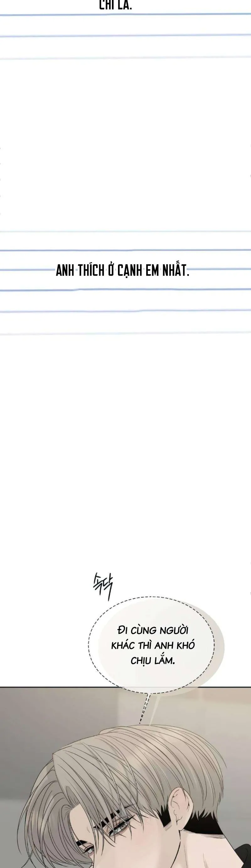This screenshot has height=868, width=251.
Task: Click the caption 'ANH THÍCH Ở CẠNH EM NHẤT.'
Action: [122, 271]
